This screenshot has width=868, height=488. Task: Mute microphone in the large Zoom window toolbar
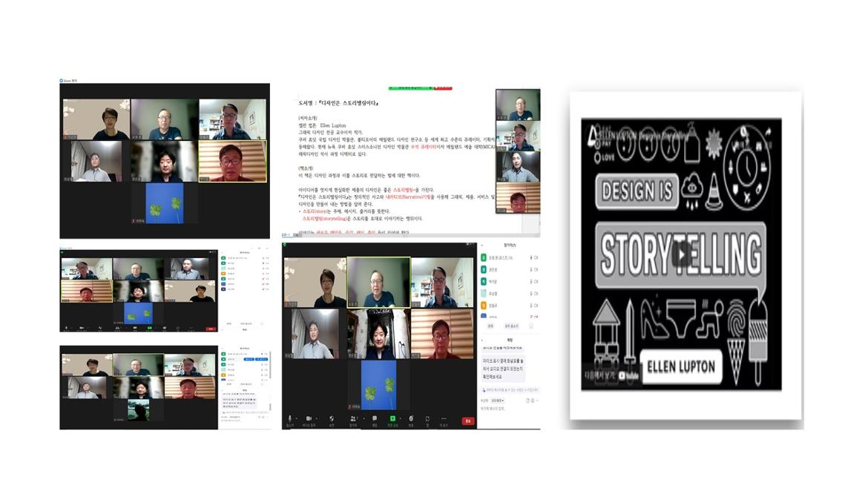point(289,419)
